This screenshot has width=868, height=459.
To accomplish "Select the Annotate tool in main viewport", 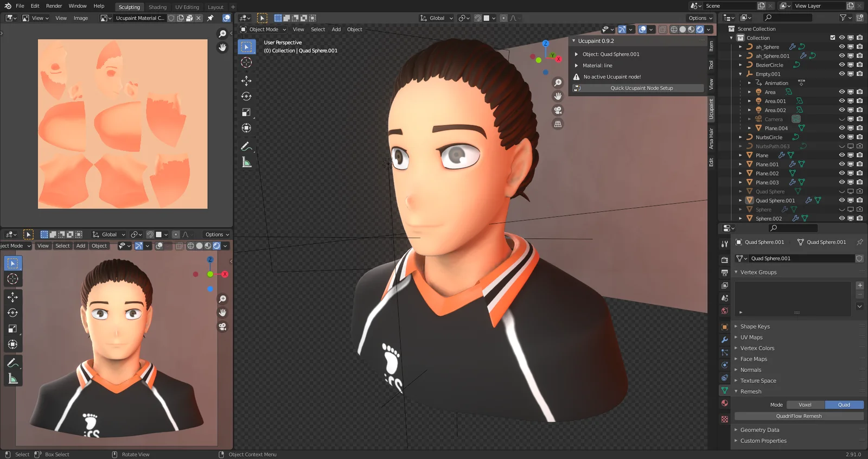I will coord(246,146).
